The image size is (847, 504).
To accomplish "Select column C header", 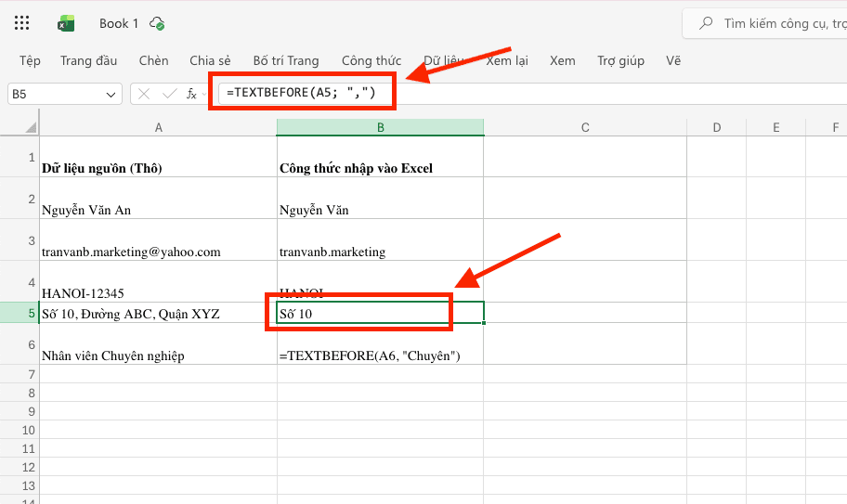I will pos(585,127).
